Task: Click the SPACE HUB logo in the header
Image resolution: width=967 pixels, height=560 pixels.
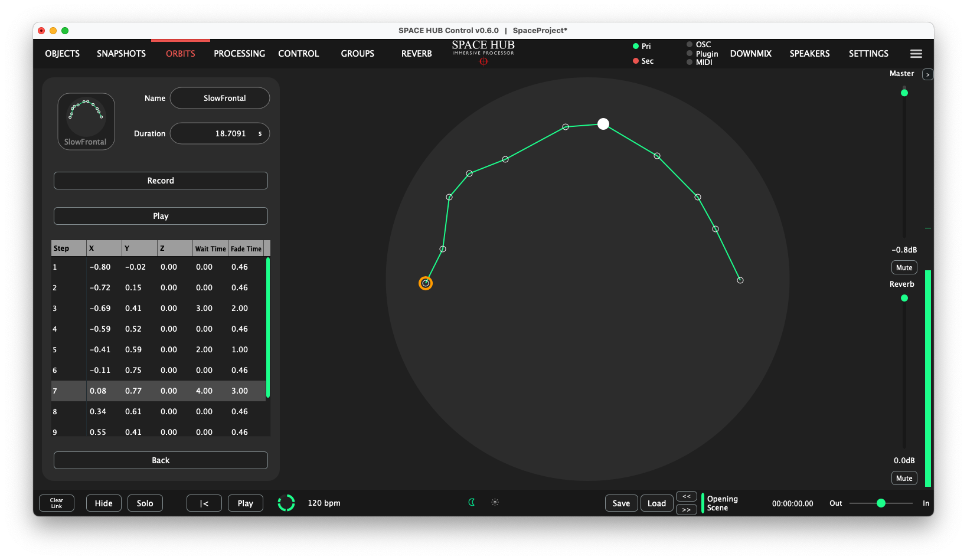Action: [x=483, y=49]
